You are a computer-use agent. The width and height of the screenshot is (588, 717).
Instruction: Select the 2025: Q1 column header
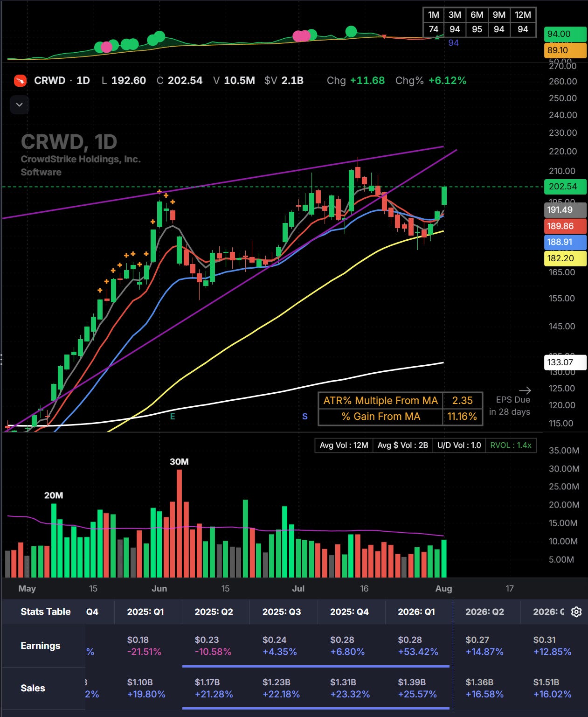point(145,612)
